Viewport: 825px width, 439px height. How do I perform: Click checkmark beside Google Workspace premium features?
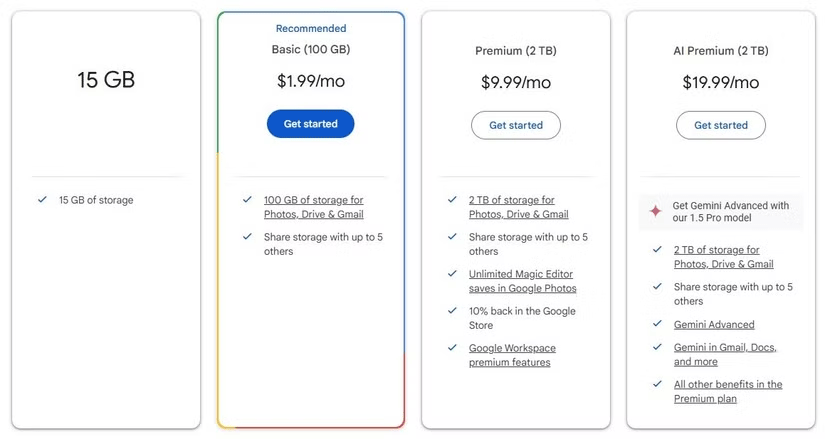pos(452,348)
